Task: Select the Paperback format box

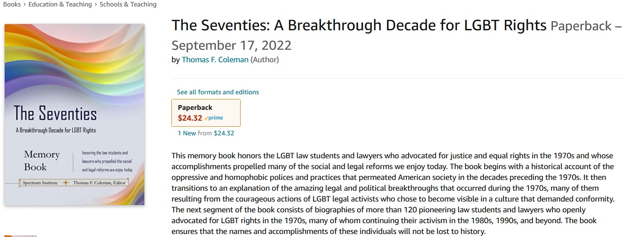Action: click(x=206, y=113)
